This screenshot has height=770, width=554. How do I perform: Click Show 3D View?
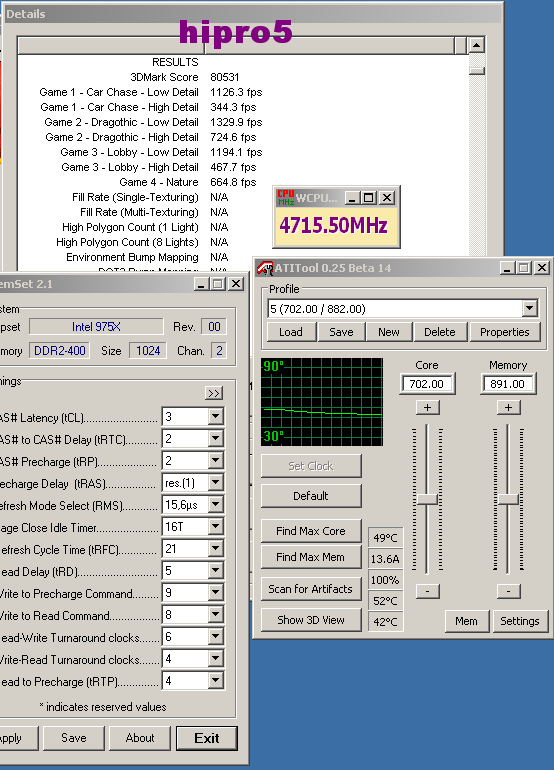(311, 620)
